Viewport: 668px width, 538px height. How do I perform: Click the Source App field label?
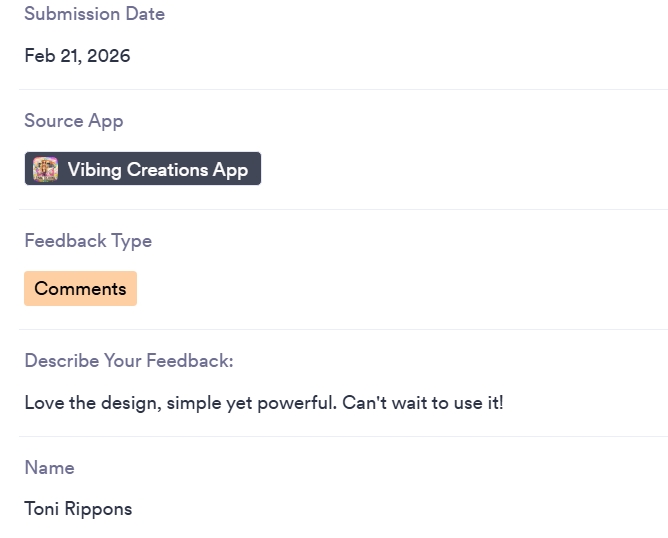[73, 121]
